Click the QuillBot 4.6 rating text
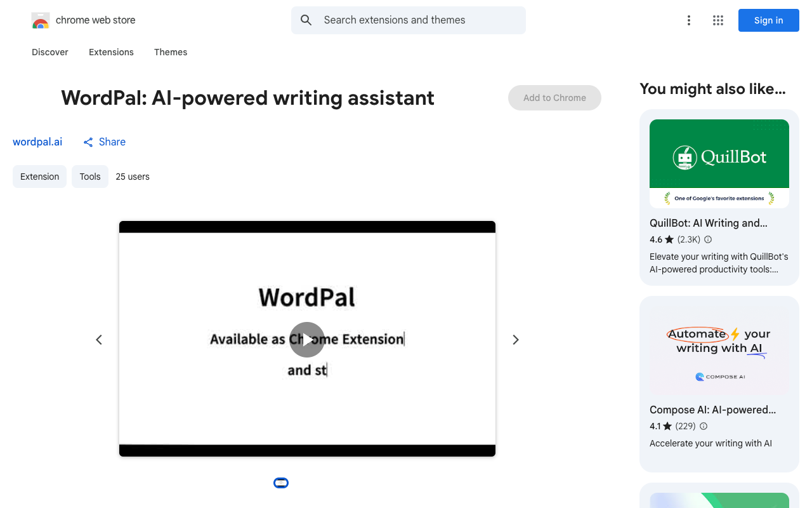The width and height of the screenshot is (812, 508). pyautogui.click(x=656, y=239)
